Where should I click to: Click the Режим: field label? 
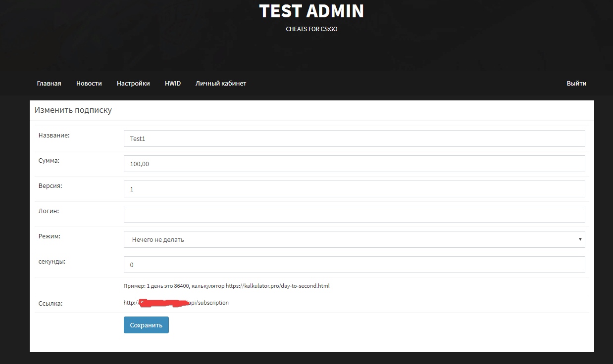pyautogui.click(x=50, y=236)
